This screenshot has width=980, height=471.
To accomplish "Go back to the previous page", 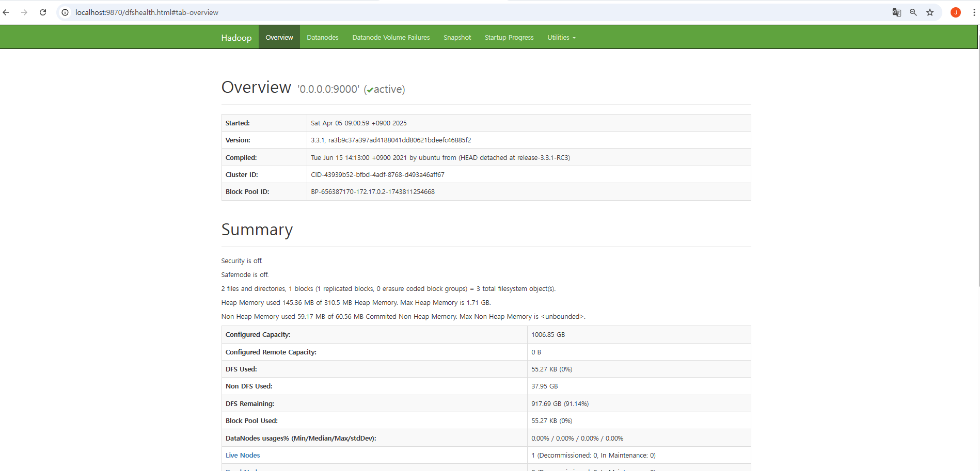I will [x=6, y=12].
